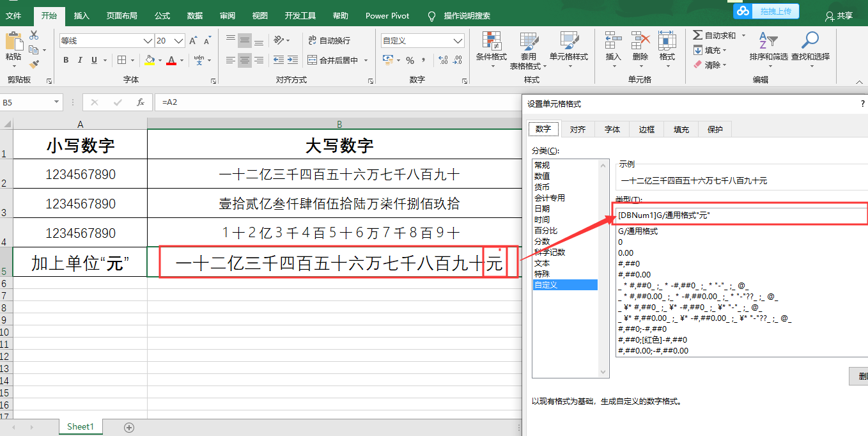Toggle top vertical alignment
This screenshot has width=868, height=436.
point(230,40)
